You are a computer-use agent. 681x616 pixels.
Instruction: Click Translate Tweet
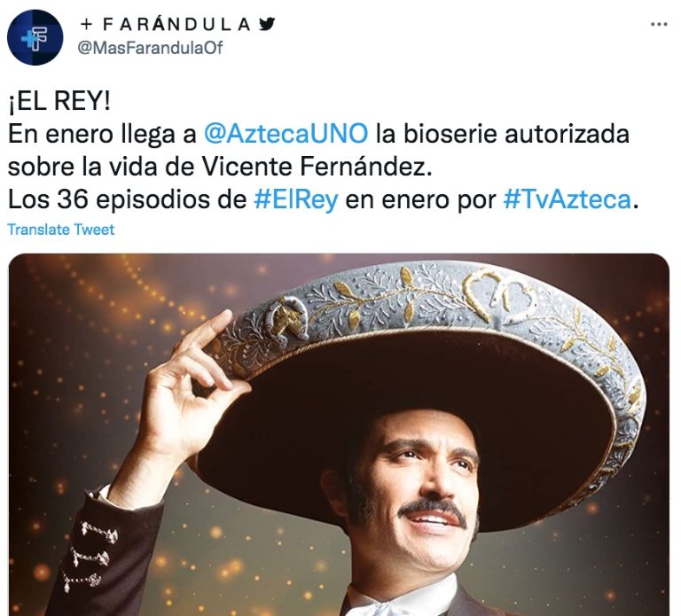coord(61,230)
